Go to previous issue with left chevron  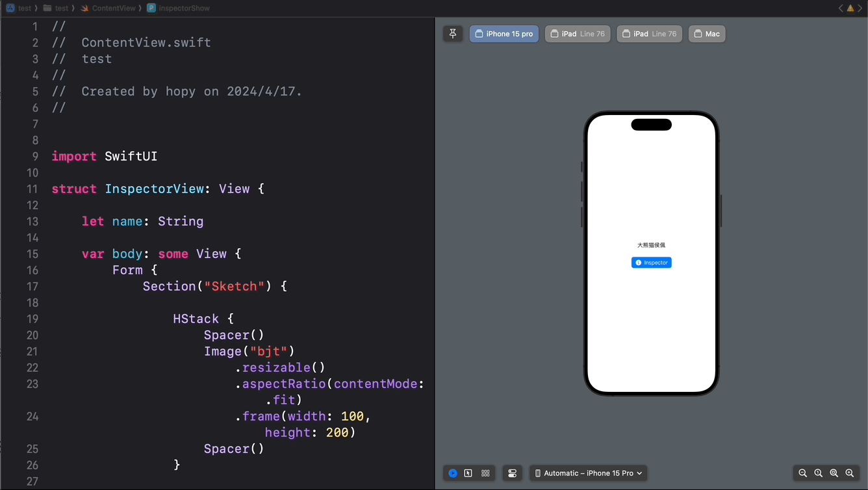[x=841, y=8]
